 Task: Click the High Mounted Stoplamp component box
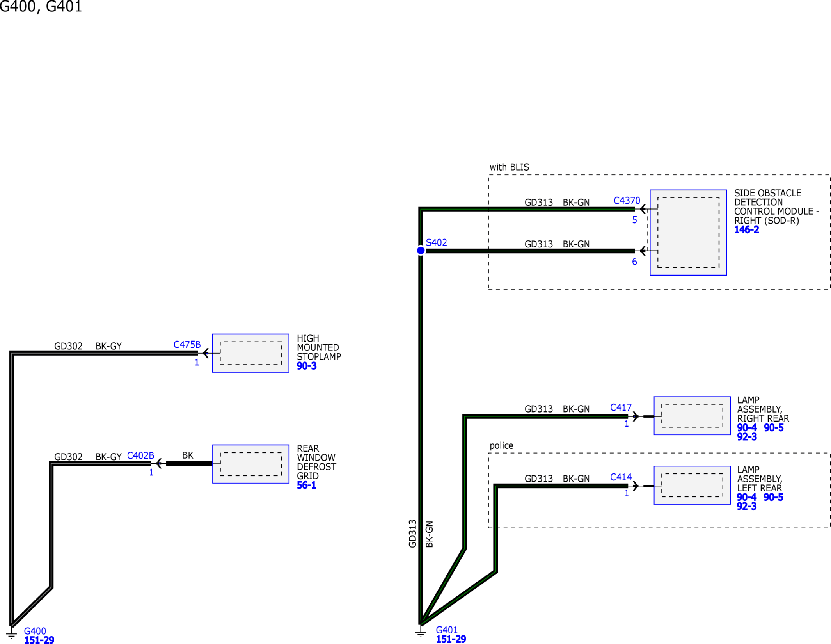[250, 353]
